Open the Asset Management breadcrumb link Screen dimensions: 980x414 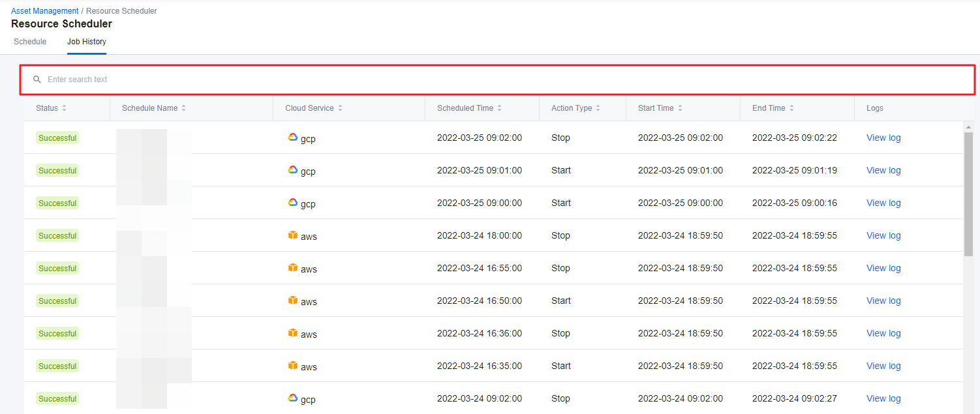(44, 11)
